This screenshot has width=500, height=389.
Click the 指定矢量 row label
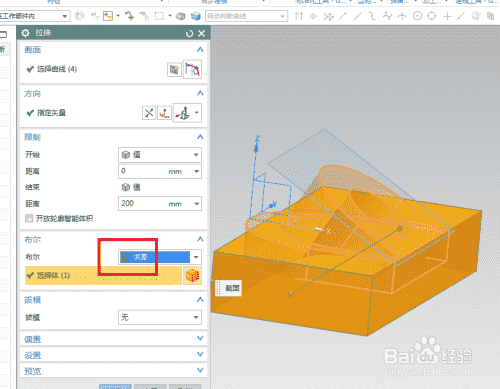(x=51, y=113)
